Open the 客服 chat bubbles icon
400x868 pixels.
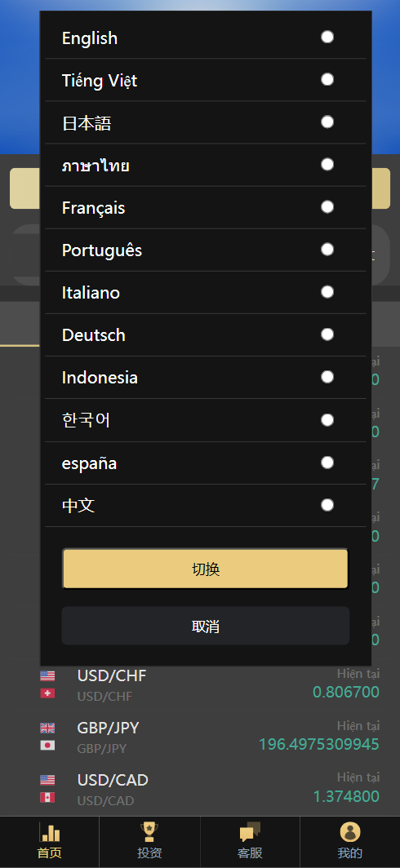[250, 832]
